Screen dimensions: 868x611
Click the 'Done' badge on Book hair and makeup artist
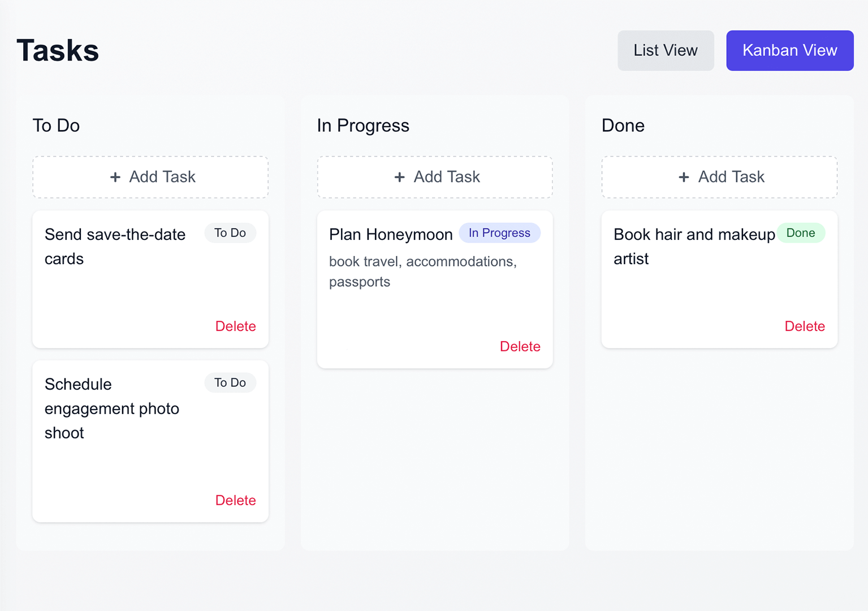801,233
